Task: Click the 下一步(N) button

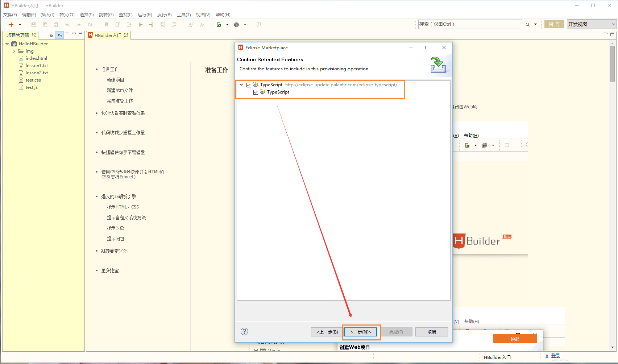Action: coord(361,332)
